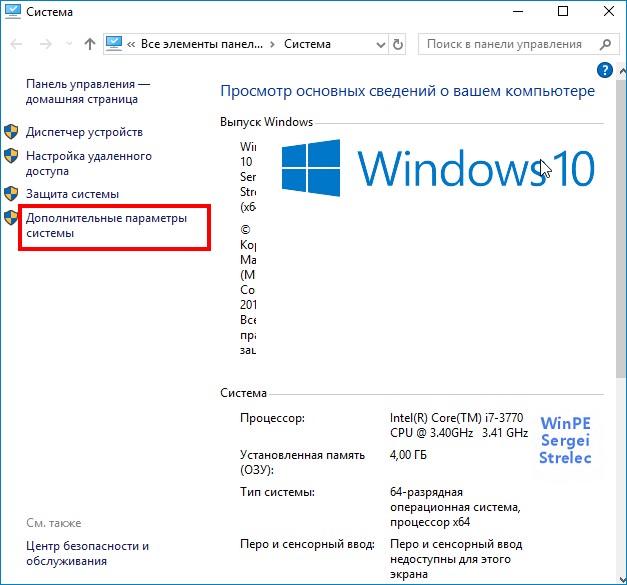Maximize the Система window
This screenshot has width=627, height=585.
[x=563, y=12]
